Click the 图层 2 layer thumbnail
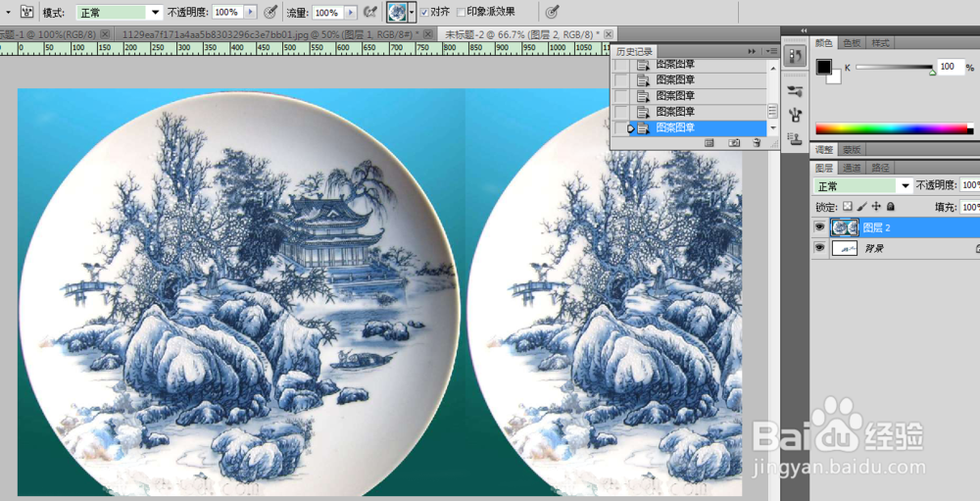This screenshot has width=980, height=501. pyautogui.click(x=845, y=227)
